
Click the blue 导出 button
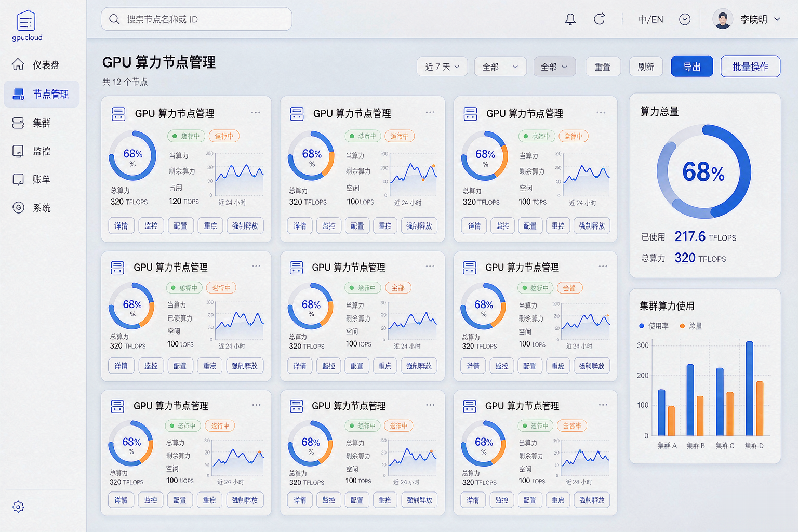point(692,66)
